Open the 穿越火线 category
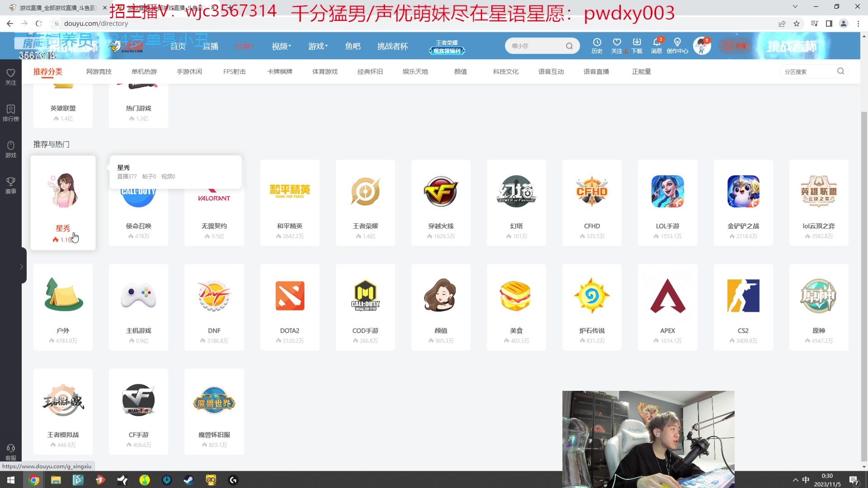The width and height of the screenshot is (868, 488). (441, 203)
